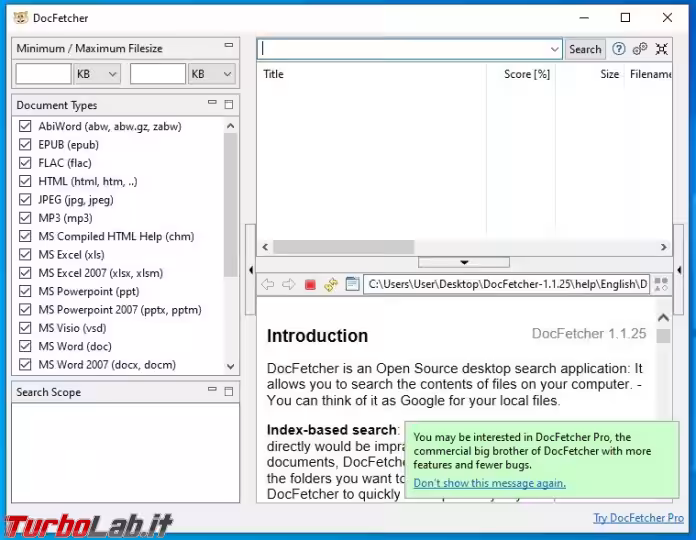The width and height of the screenshot is (696, 540).
Task: Click the Search button
Action: [585, 49]
